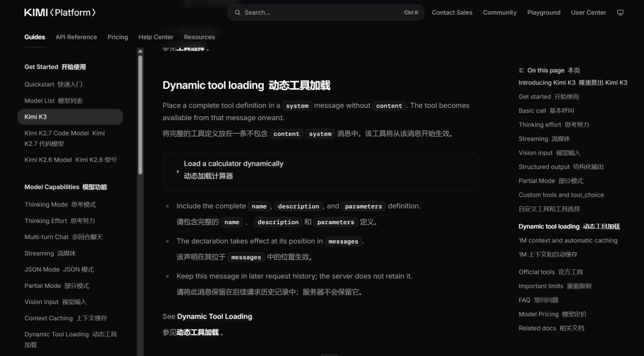This screenshot has width=644, height=356.
Task: Jump to 1M context and automatic caching
Action: pos(568,247)
